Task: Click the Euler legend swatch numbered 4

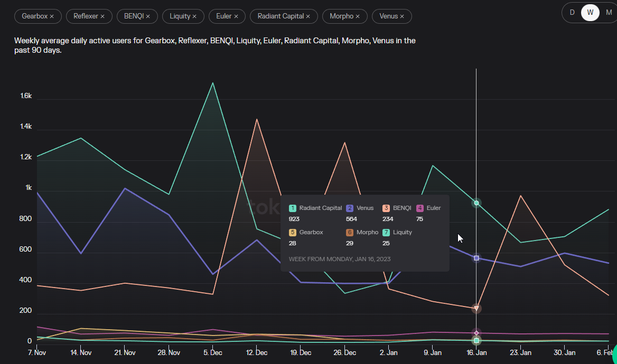Action: point(420,208)
